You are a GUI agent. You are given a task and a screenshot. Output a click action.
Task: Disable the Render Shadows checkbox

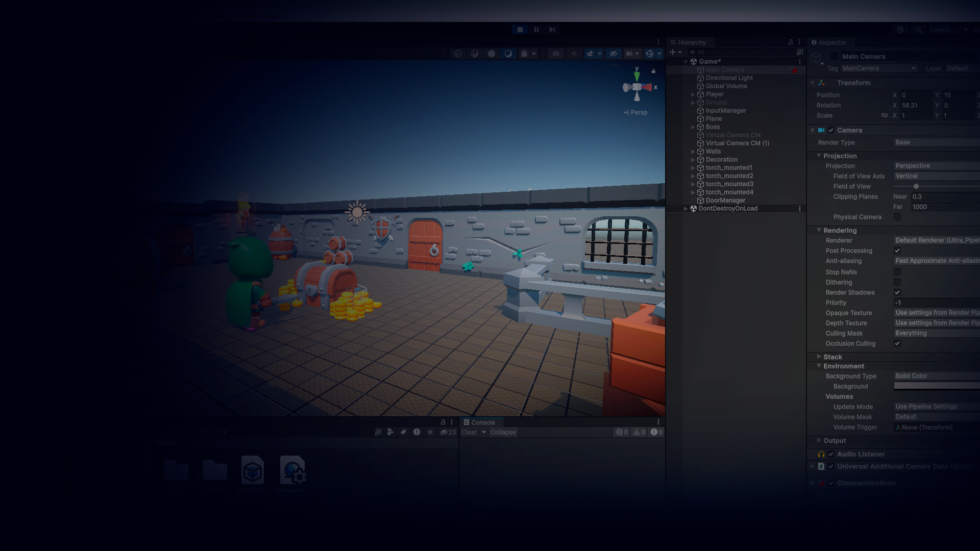897,292
